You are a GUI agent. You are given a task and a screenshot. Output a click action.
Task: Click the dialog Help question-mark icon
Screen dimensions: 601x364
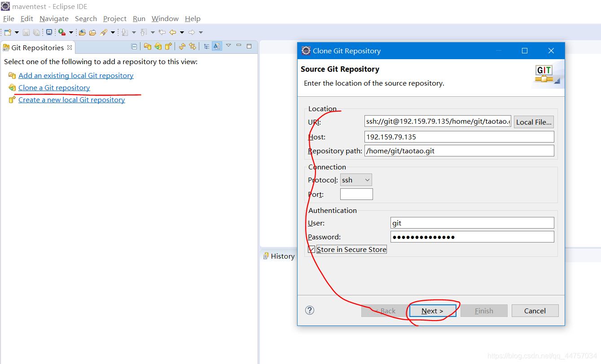(310, 310)
